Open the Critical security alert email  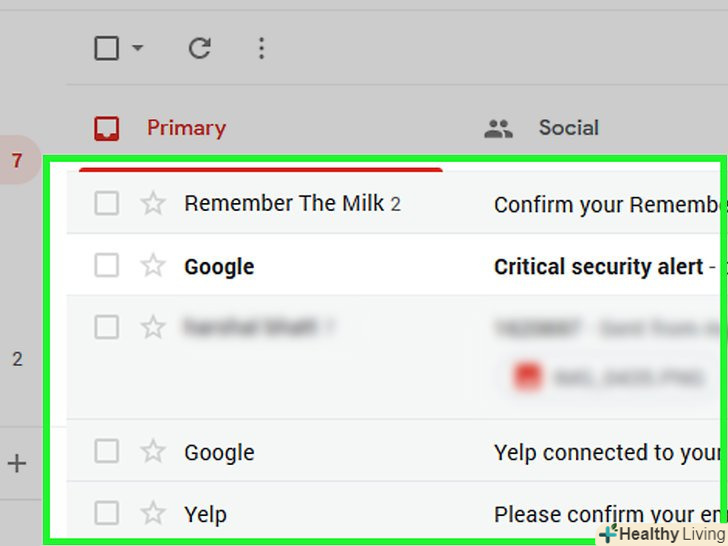598,267
